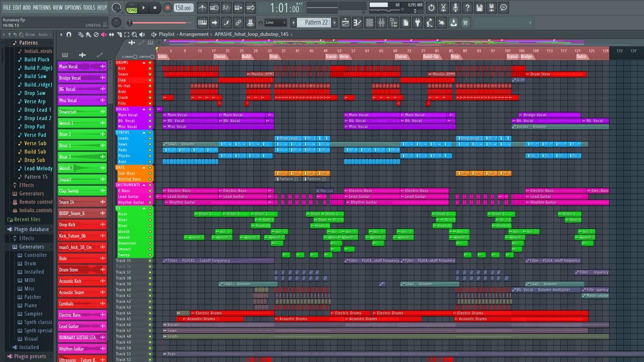Open the PATTERNS menu
The width and height of the screenshot is (644, 362).
coord(42,8)
